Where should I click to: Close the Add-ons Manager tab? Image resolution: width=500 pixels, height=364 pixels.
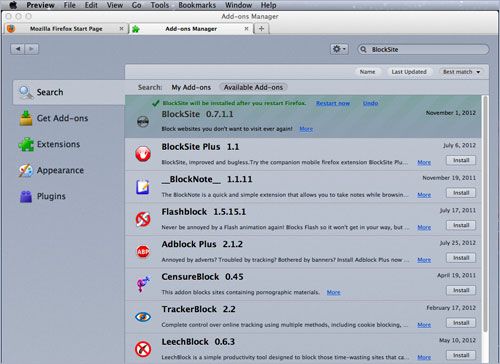pos(246,29)
